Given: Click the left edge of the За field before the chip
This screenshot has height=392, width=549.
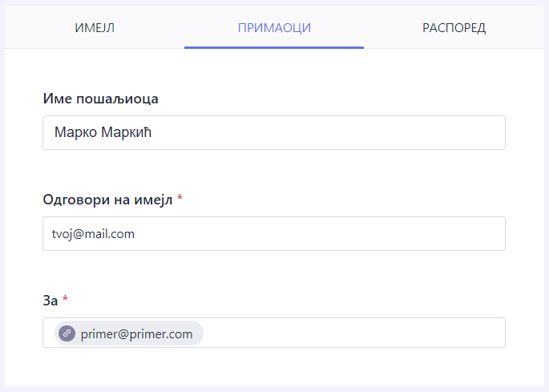Looking at the screenshot, I should [48, 333].
